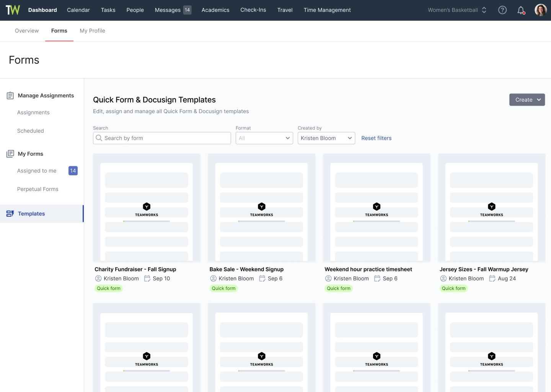Screen dimensions: 551x392
Task: Click the author icon on Charity Fundraiser card
Action: (x=98, y=279)
